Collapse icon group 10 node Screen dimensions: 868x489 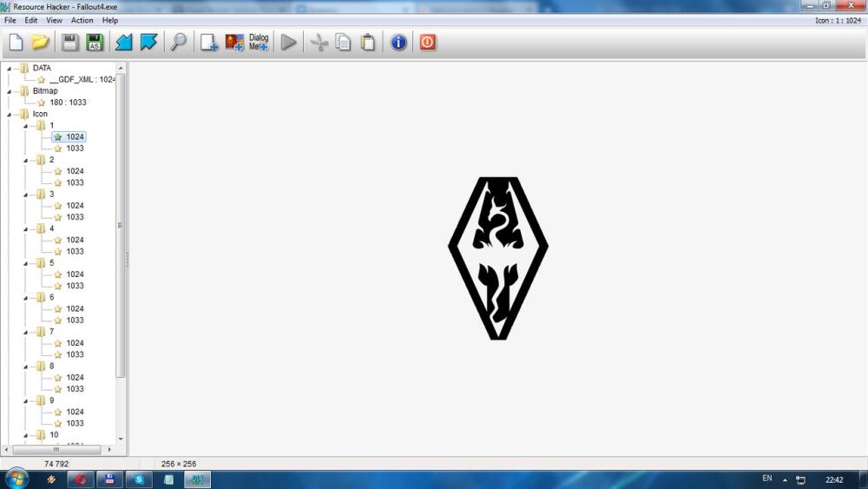(x=25, y=435)
